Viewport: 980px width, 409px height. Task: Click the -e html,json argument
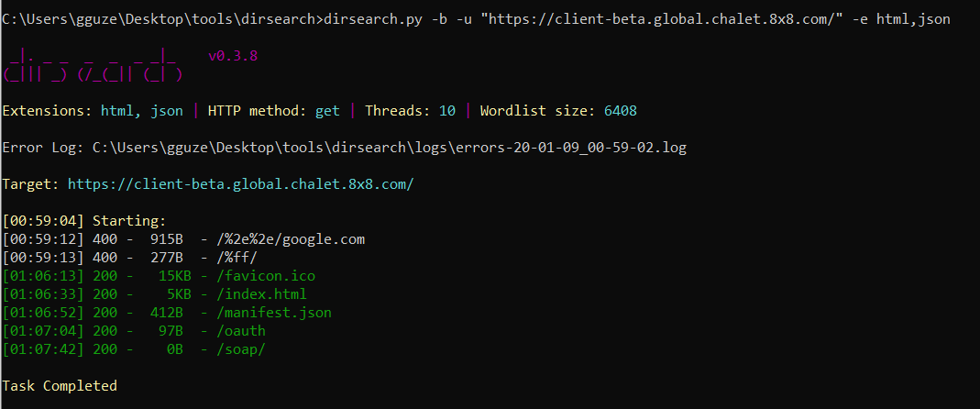point(900,20)
